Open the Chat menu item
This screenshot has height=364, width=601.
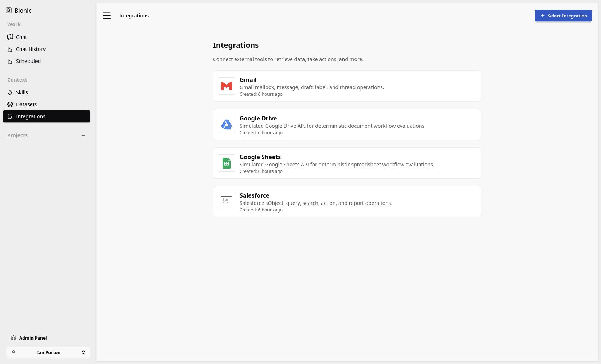(47, 37)
